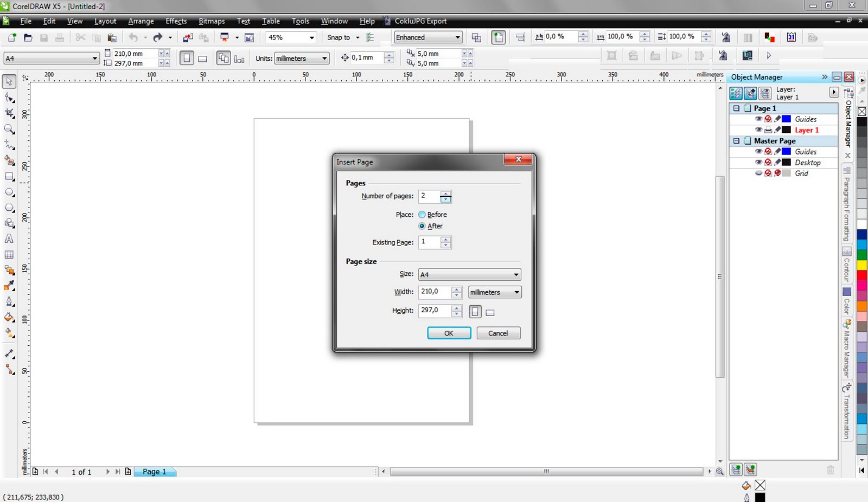The width and height of the screenshot is (868, 502).
Task: Hide Layer 1 using its eye icon
Action: pyautogui.click(x=759, y=130)
